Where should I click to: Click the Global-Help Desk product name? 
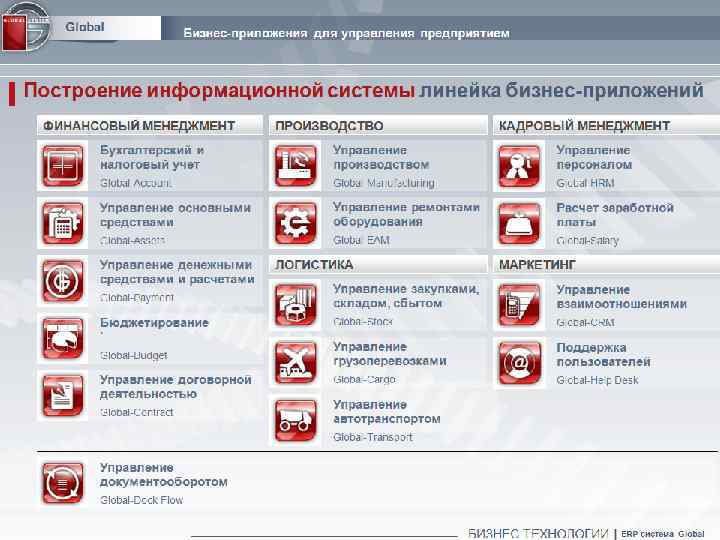(x=597, y=380)
